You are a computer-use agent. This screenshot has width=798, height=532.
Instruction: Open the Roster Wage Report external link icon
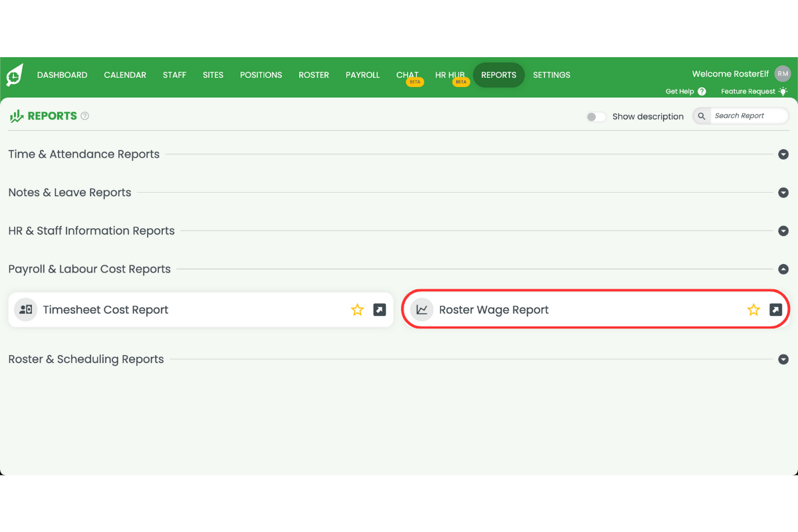[775, 309]
